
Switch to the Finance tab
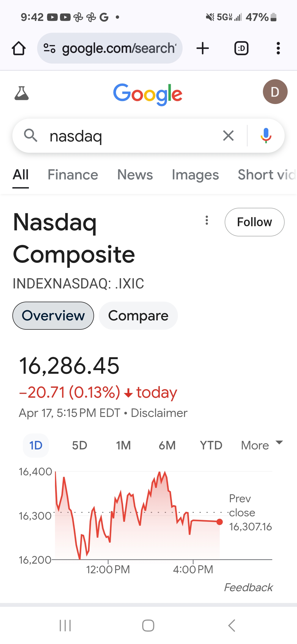click(x=73, y=175)
